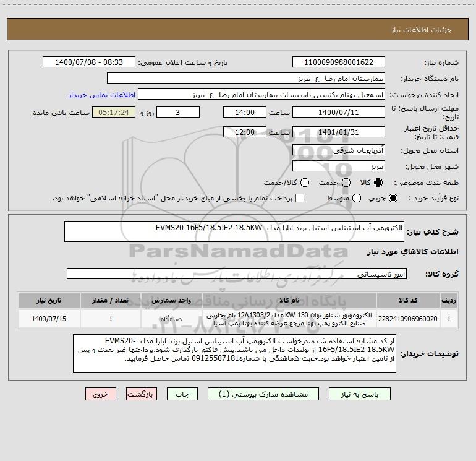Click the unit cell 'دستگاه'
Viewport: 476px width, 461px height.
coord(171,319)
